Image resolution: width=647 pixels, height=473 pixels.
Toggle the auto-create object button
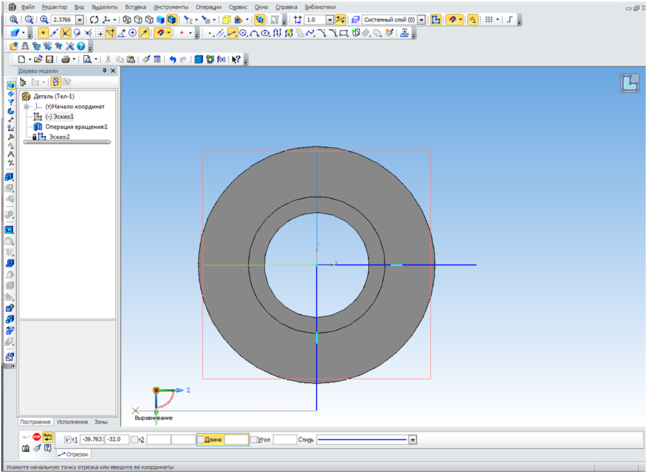[48, 436]
